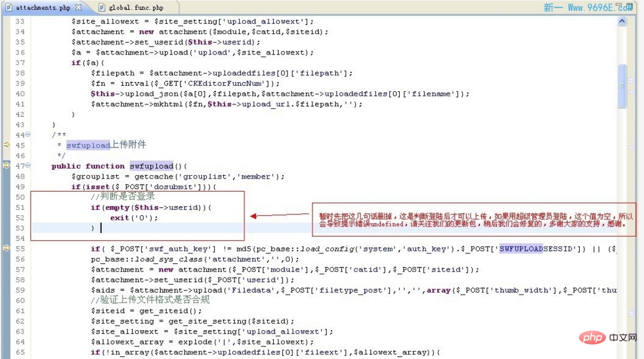Click the overview ruler mark near line 61
644x359 pixels.
632,314
